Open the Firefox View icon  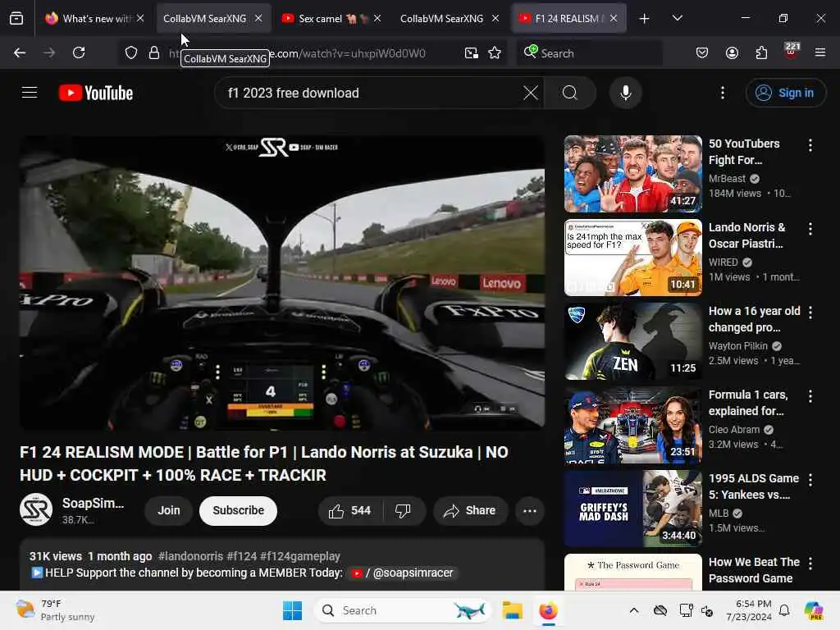point(16,18)
